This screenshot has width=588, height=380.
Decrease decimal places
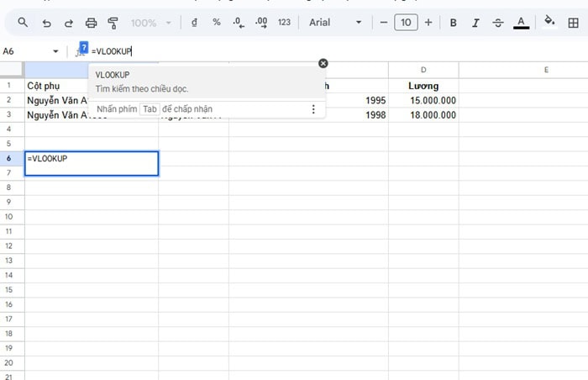(239, 23)
